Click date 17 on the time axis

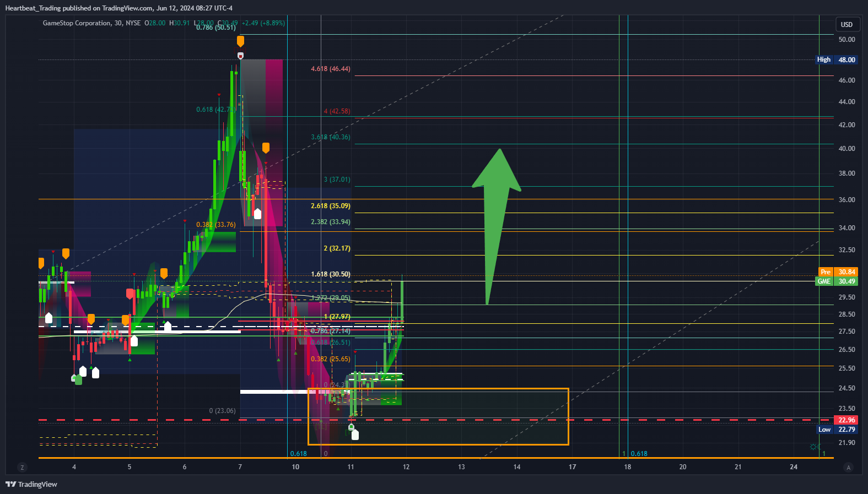573,467
